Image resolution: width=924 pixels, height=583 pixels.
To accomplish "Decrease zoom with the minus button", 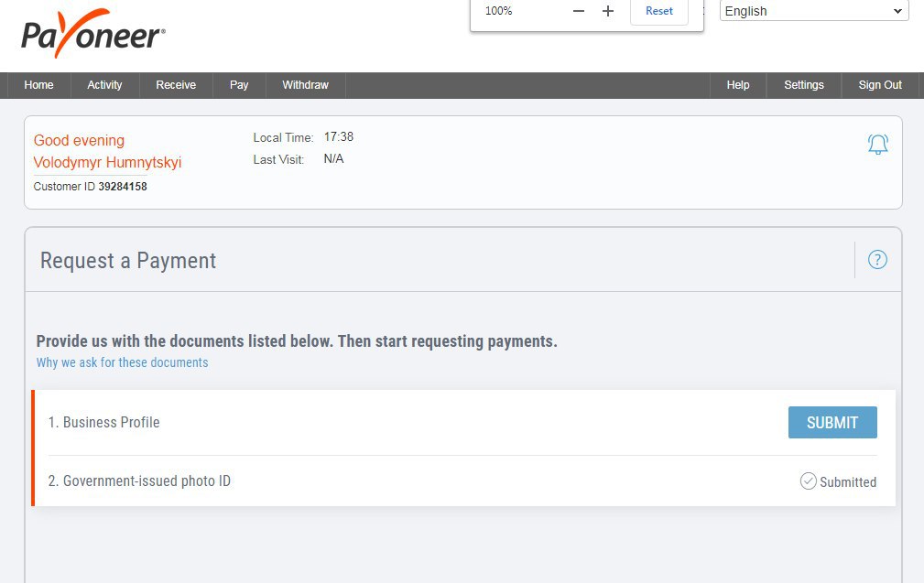I will 579,11.
